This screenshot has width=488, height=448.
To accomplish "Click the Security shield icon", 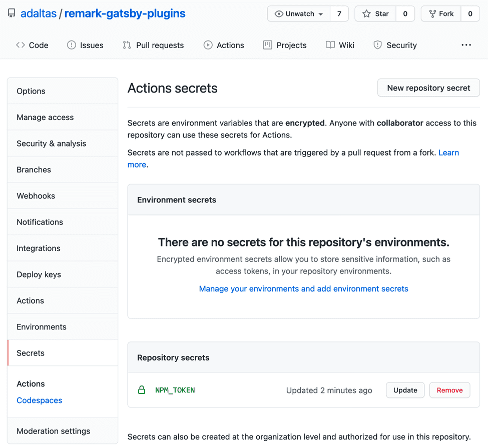I will click(x=377, y=45).
